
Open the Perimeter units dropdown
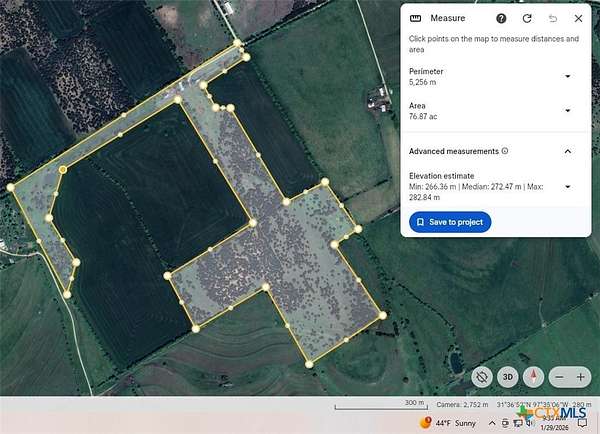tap(568, 77)
